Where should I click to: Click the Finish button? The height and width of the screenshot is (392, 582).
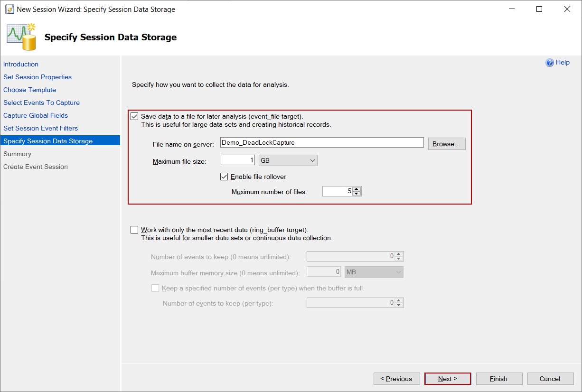499,379
